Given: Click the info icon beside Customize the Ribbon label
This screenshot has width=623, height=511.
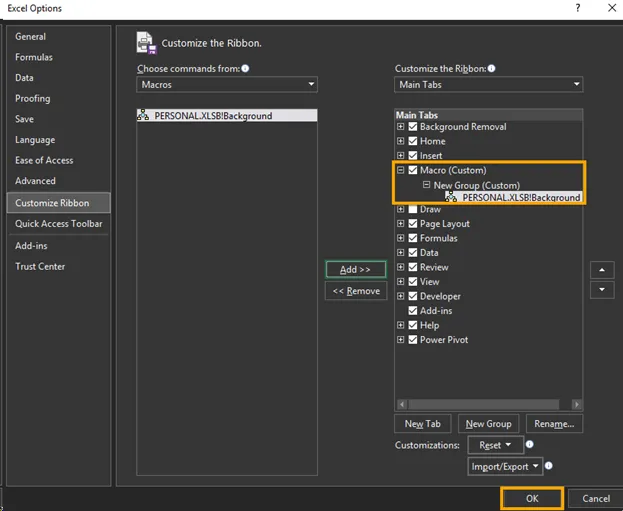Looking at the screenshot, I should pos(491,68).
